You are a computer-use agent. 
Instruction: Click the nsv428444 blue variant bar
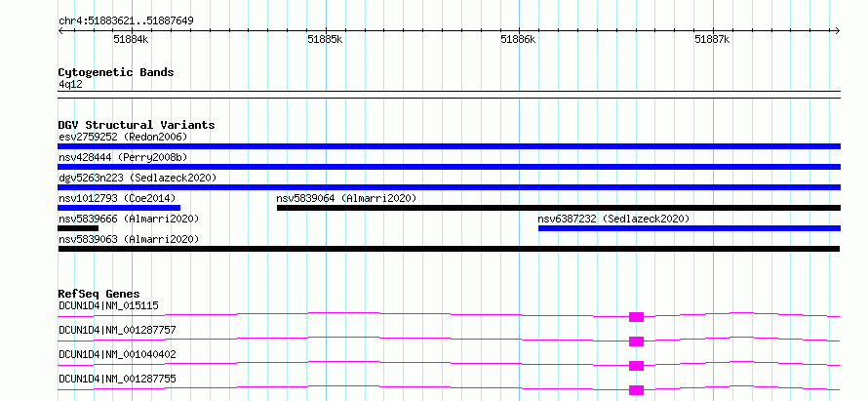click(x=449, y=167)
